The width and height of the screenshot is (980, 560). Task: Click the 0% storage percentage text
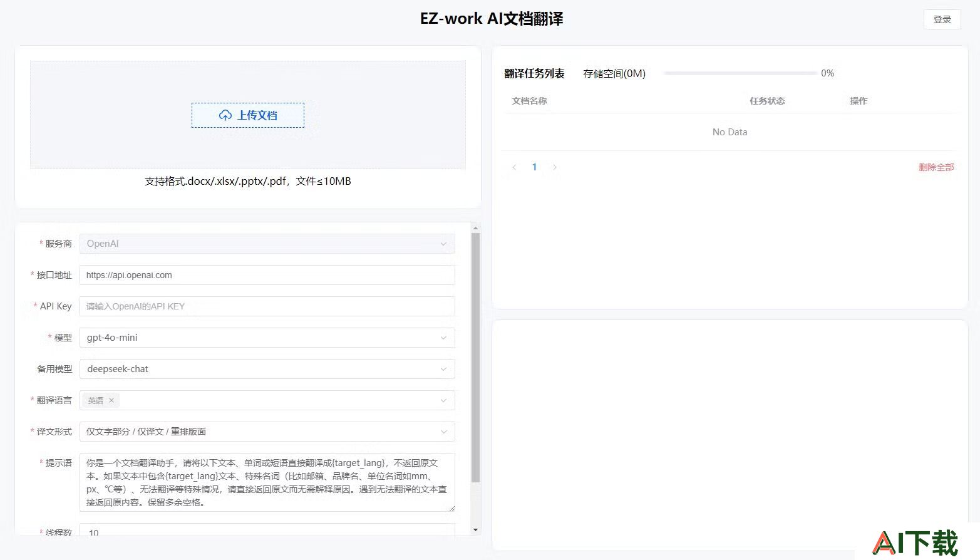coord(827,73)
